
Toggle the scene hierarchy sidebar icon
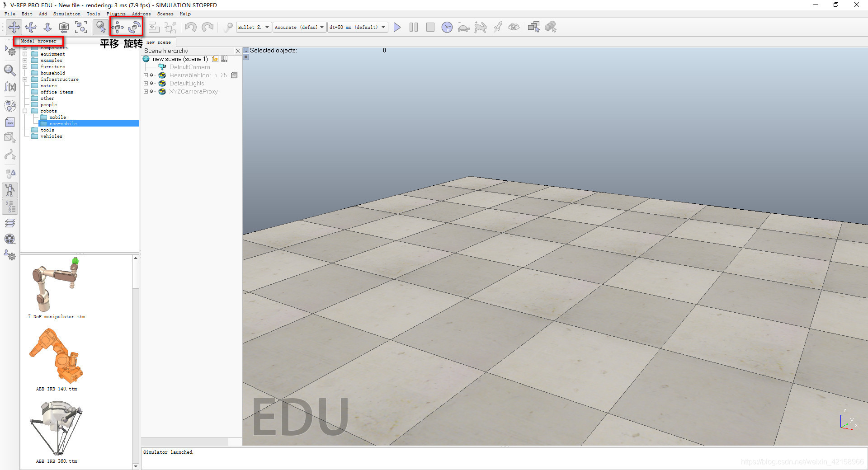click(x=10, y=207)
